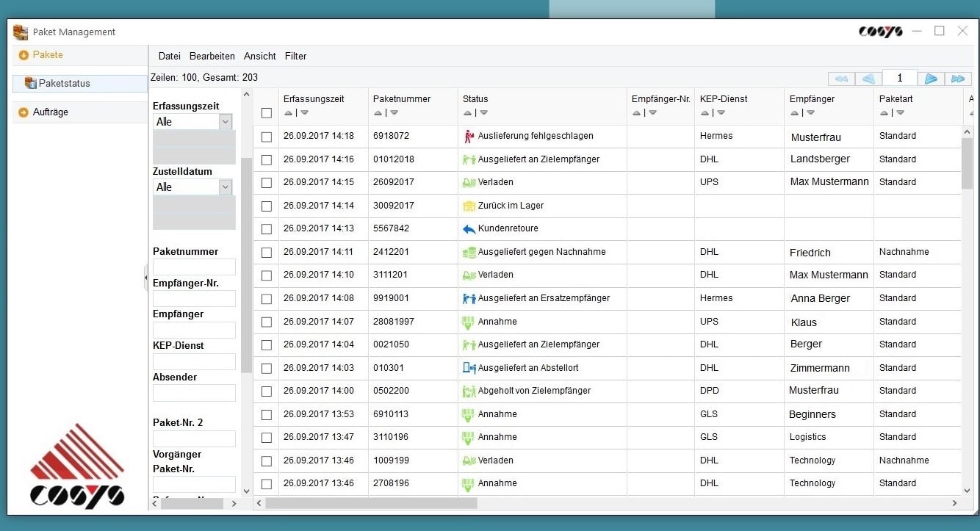The width and height of the screenshot is (980, 531).
Task: Click the Ersatzempfänger icon for package 9919001
Action: click(x=469, y=298)
